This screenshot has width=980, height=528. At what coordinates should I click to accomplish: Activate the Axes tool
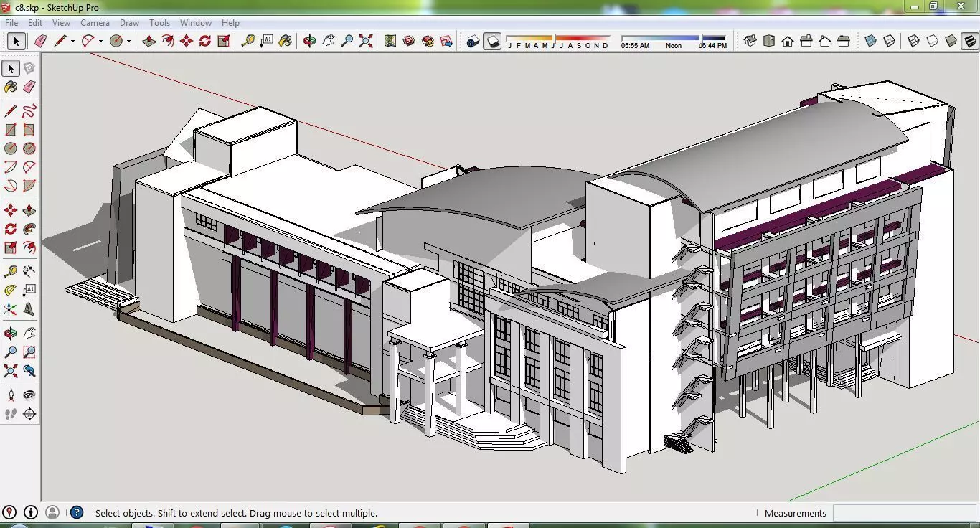pyautogui.click(x=10, y=309)
